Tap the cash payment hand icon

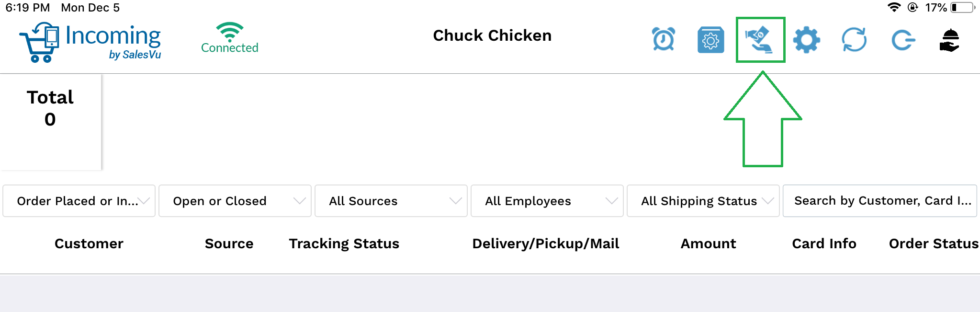pos(760,40)
